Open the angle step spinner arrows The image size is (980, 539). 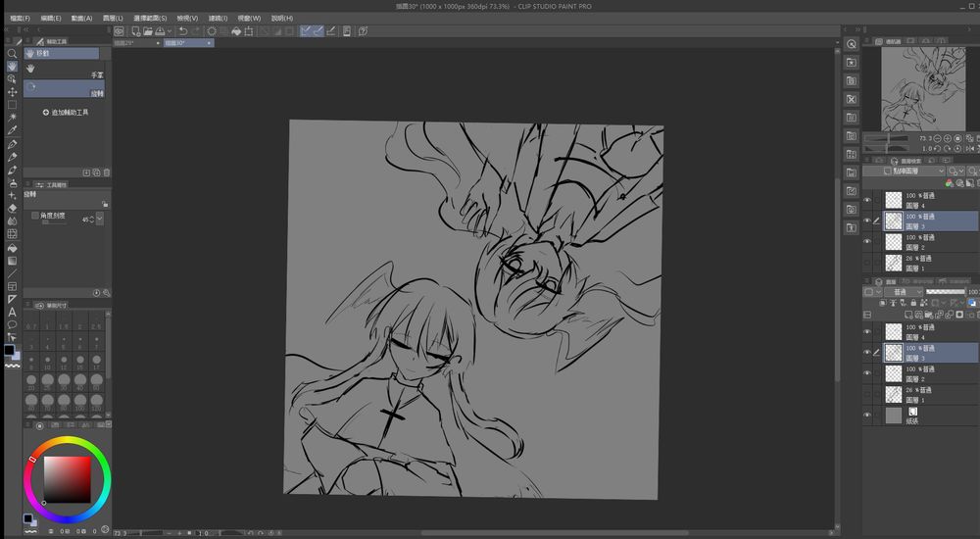click(x=92, y=220)
